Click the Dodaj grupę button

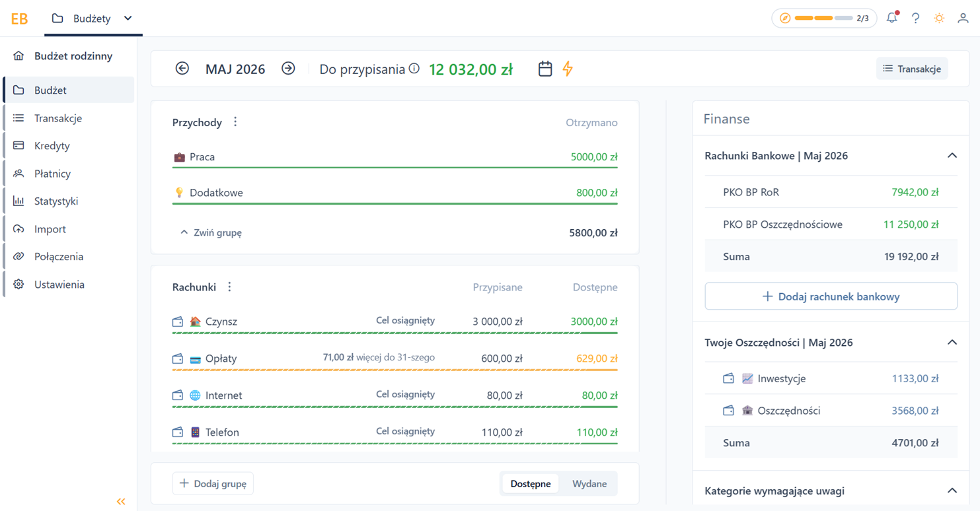click(x=213, y=483)
